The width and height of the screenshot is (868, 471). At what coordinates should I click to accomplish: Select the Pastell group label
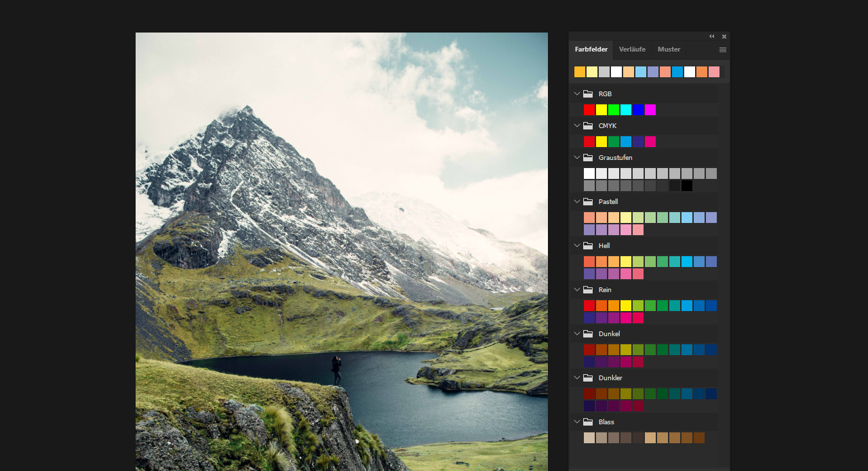pyautogui.click(x=609, y=202)
